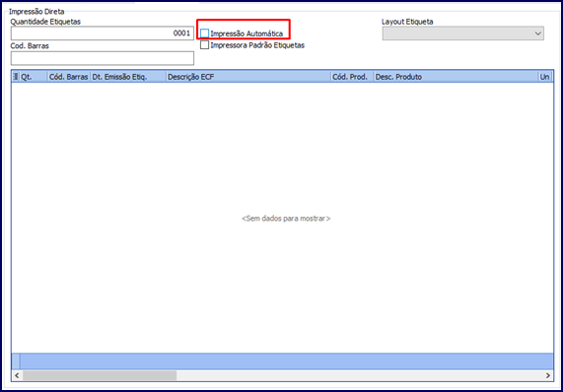Click the 'Sem dados para mostrar' text
This screenshot has height=392, width=563.
[x=286, y=219]
